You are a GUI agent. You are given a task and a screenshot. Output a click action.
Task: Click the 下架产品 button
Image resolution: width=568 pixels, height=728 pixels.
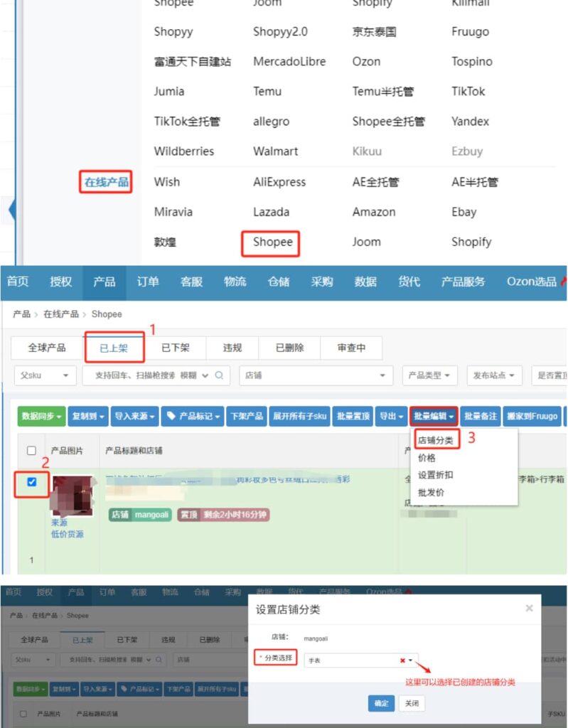tap(247, 416)
